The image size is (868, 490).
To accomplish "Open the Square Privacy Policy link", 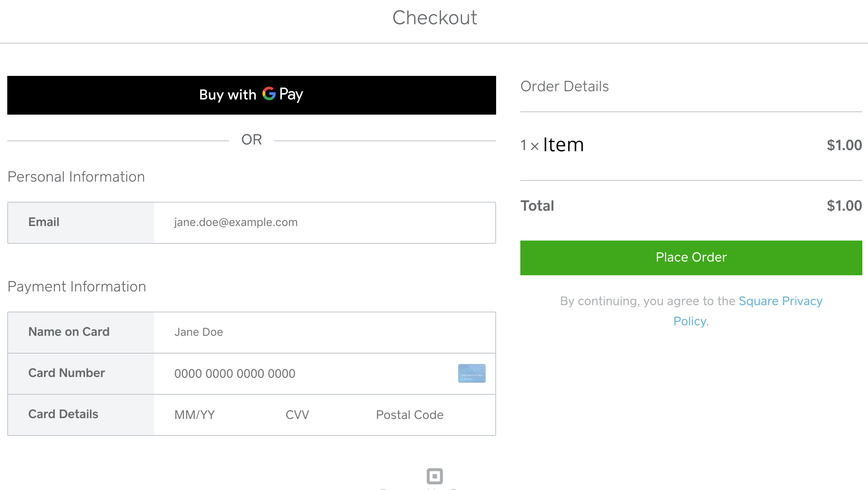I will click(x=780, y=301).
